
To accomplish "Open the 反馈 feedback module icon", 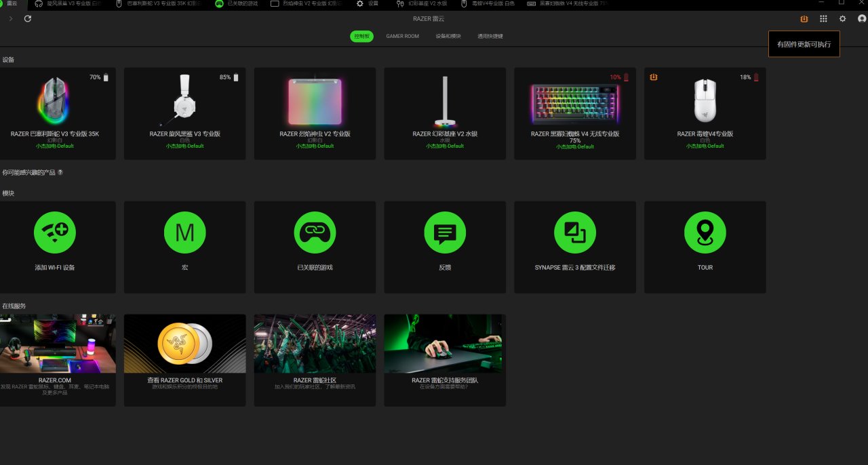I will (445, 232).
